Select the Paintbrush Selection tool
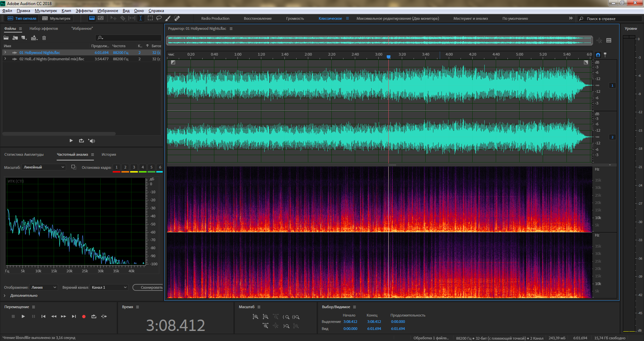644x341 pixels. pos(168,18)
